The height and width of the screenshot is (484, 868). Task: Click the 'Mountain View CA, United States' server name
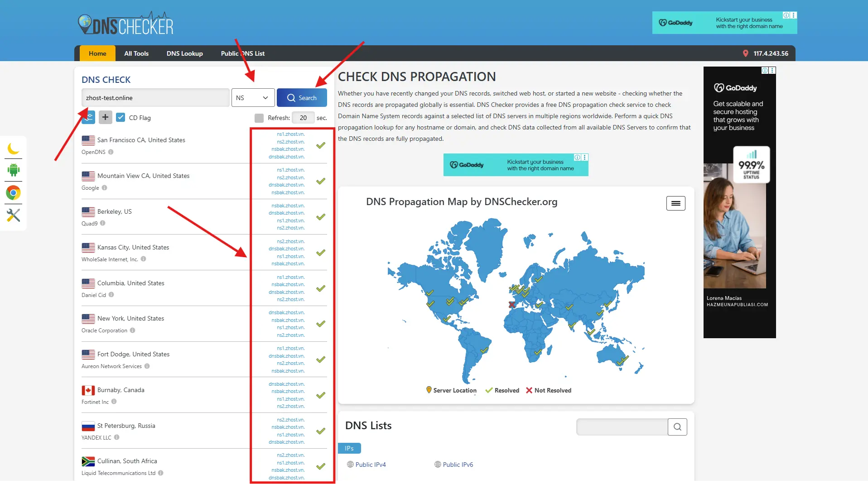(x=144, y=176)
